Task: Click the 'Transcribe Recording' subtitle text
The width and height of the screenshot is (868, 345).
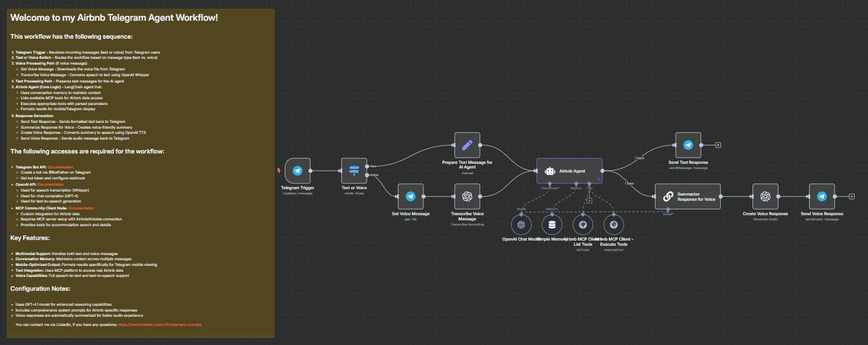Action: [467, 224]
